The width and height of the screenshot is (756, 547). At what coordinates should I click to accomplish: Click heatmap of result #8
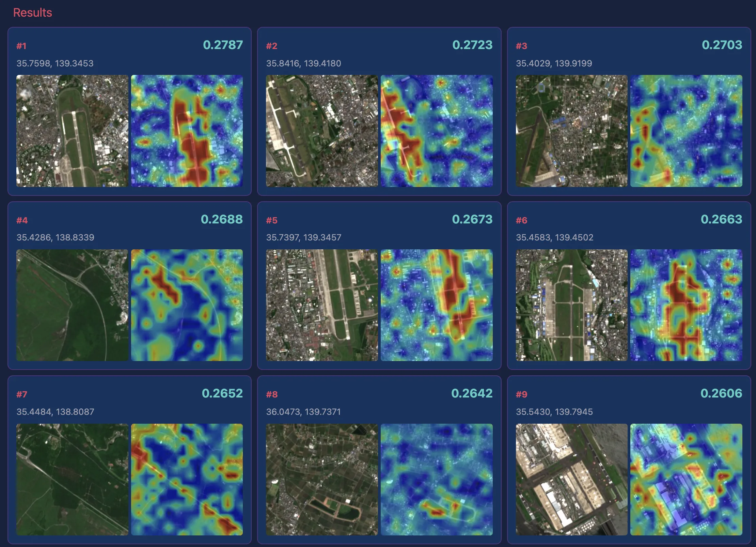point(437,480)
